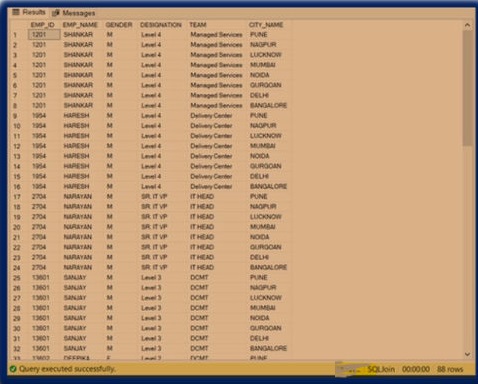
Task: Open the Results tab
Action: [x=29, y=12]
